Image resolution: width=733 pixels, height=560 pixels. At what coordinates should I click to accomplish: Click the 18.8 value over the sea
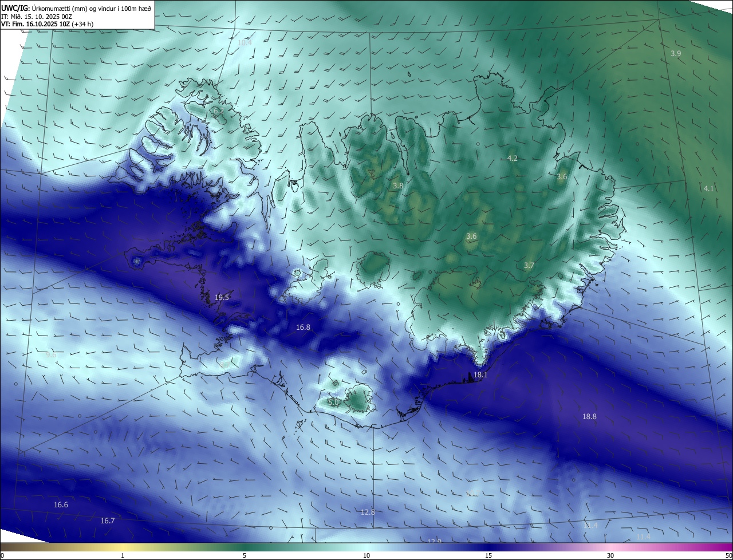[589, 417]
